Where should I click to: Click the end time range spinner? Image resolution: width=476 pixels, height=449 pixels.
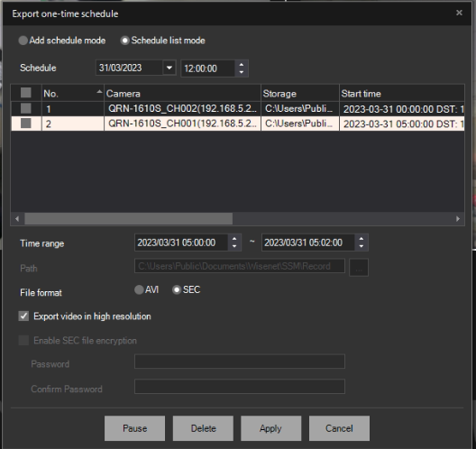click(362, 243)
